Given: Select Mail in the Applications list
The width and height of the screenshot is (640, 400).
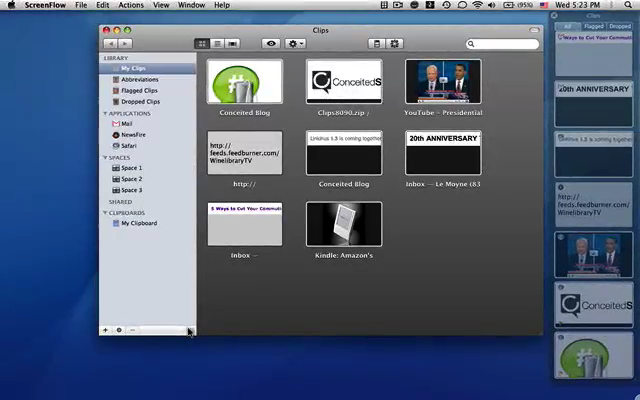Looking at the screenshot, I should 127,124.
